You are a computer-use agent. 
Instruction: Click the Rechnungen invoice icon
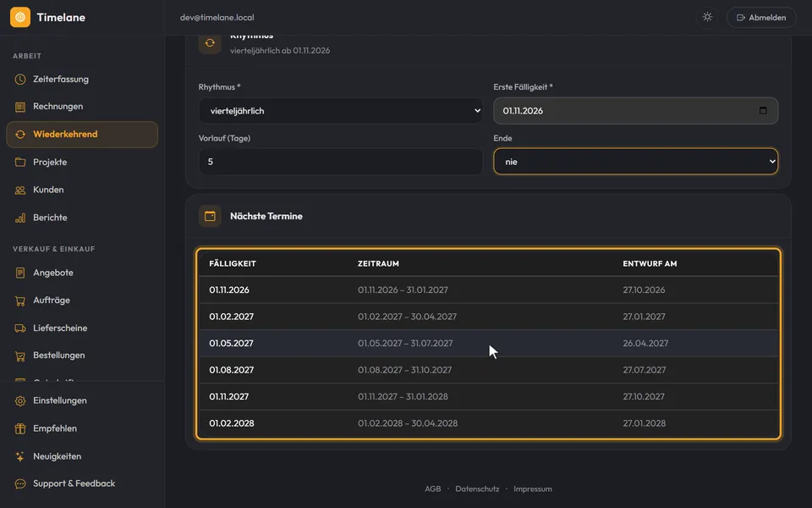coord(20,107)
